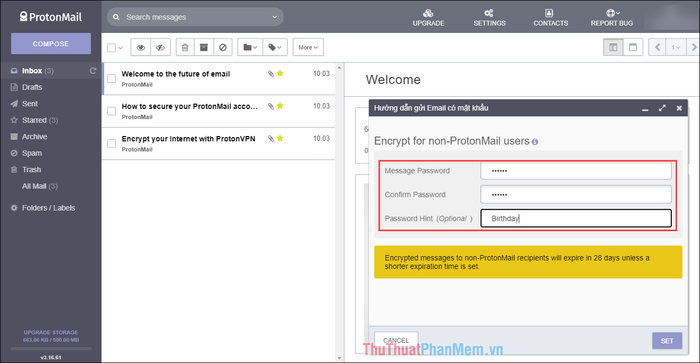Expand advanced search dropdown arrow
The image size is (700, 363).
coord(274,17)
